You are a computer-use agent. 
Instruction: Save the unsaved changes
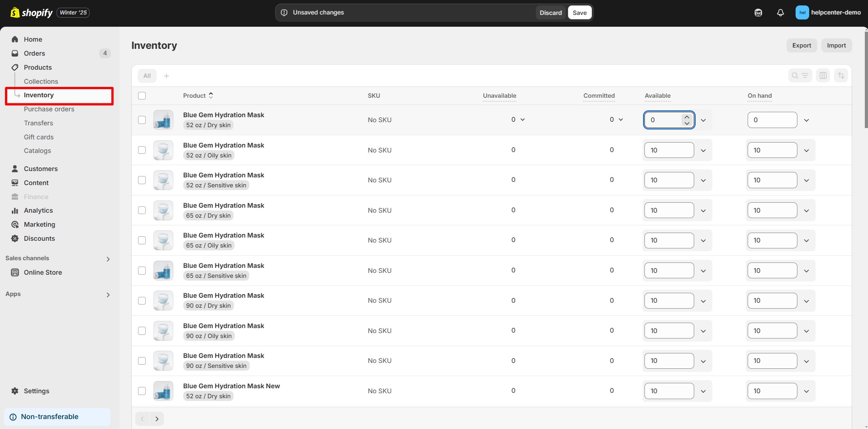(579, 13)
